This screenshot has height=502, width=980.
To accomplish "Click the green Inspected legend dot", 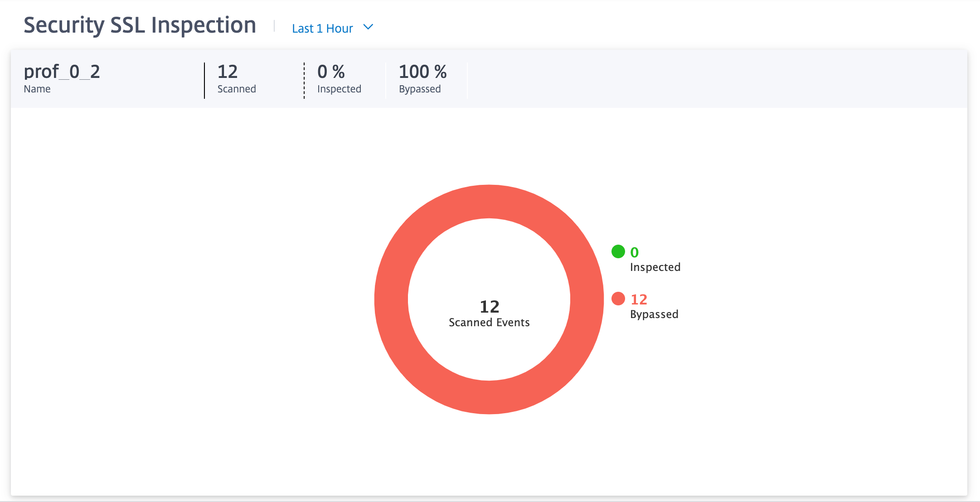I will click(618, 251).
